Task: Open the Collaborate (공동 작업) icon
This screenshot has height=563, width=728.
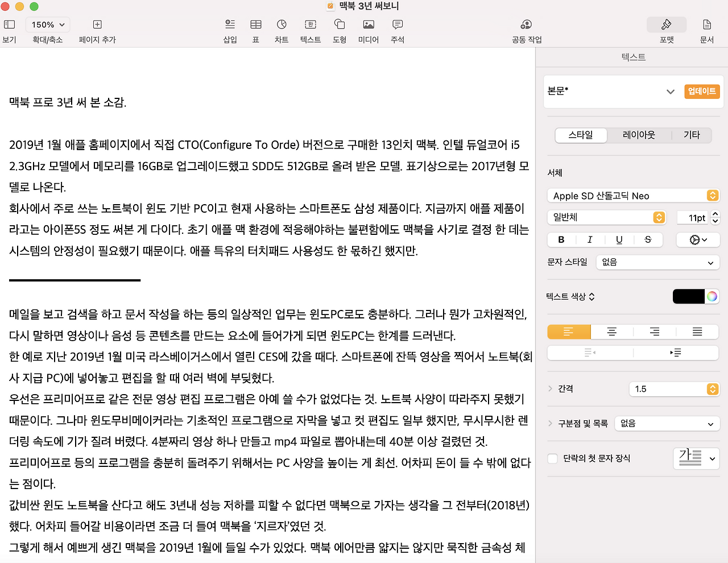Action: (x=527, y=24)
